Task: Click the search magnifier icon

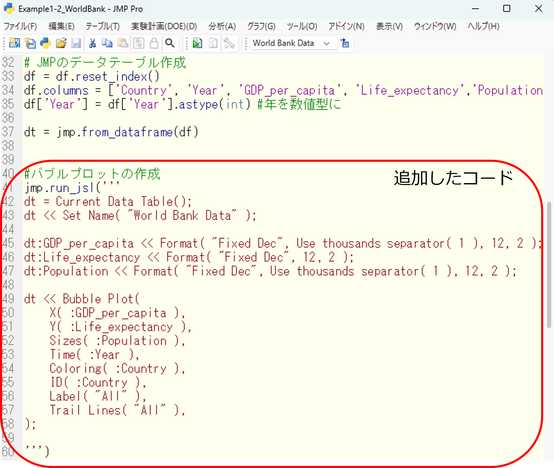Action: tap(170, 43)
